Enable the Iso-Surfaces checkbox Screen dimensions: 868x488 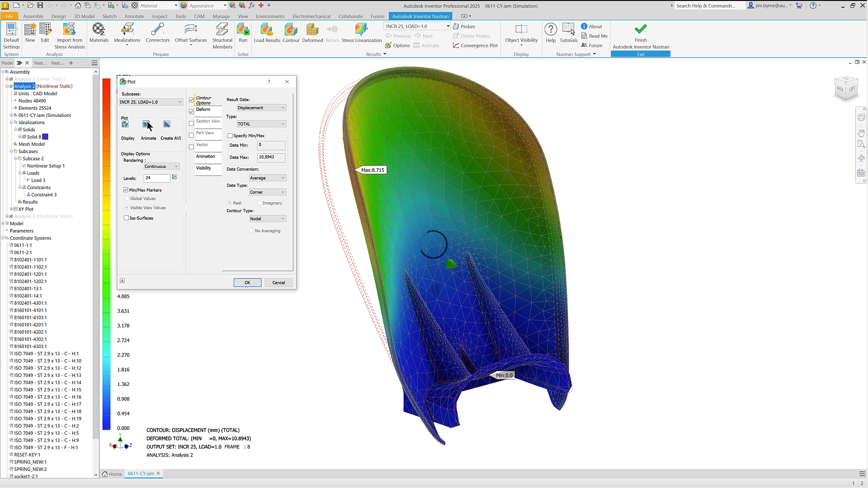[126, 218]
